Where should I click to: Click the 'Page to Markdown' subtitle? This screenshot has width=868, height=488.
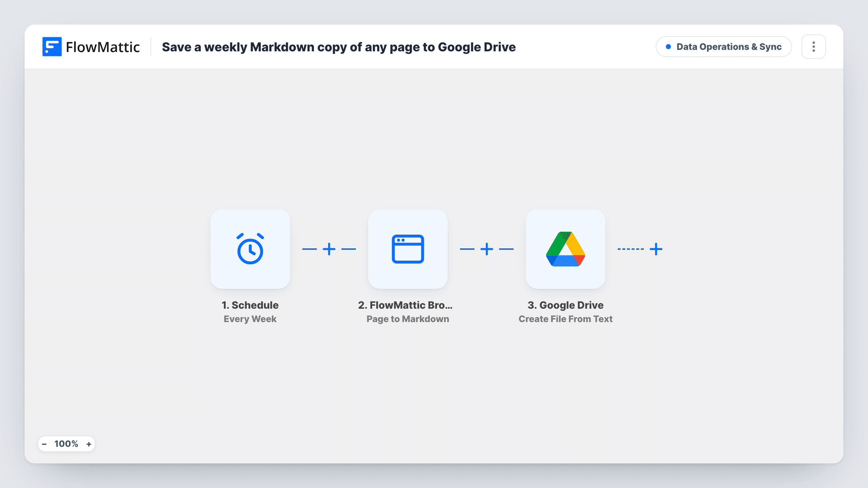click(x=408, y=319)
